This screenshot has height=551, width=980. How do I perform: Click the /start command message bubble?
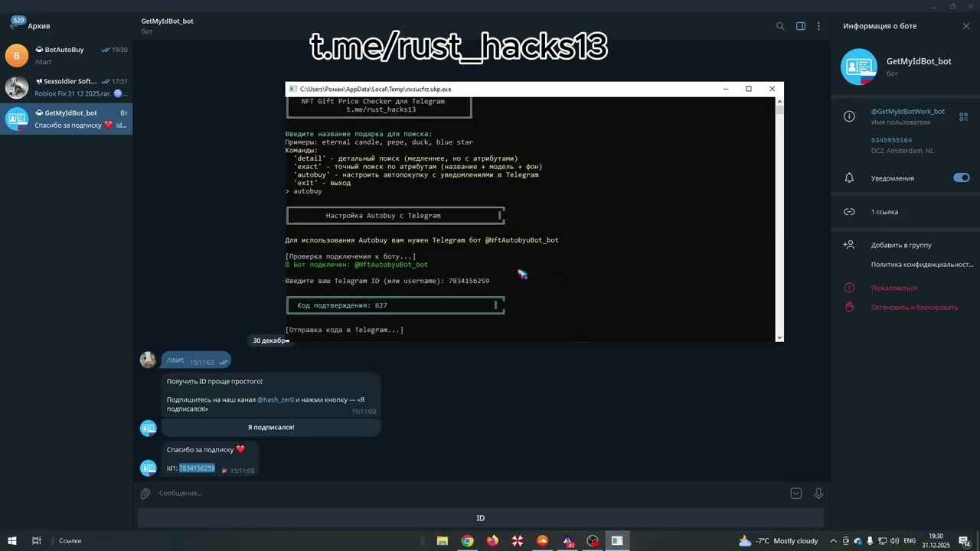196,360
